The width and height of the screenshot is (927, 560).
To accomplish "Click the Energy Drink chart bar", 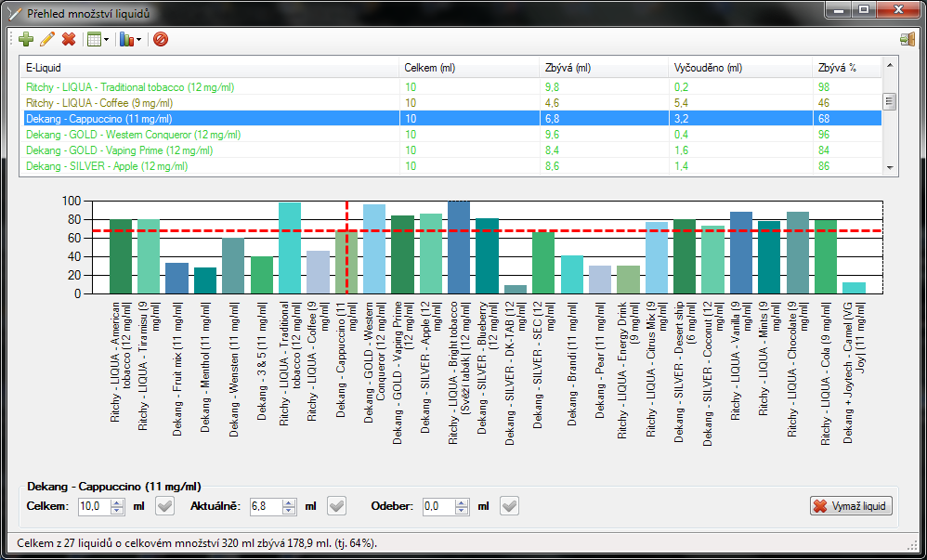I will pos(629,280).
